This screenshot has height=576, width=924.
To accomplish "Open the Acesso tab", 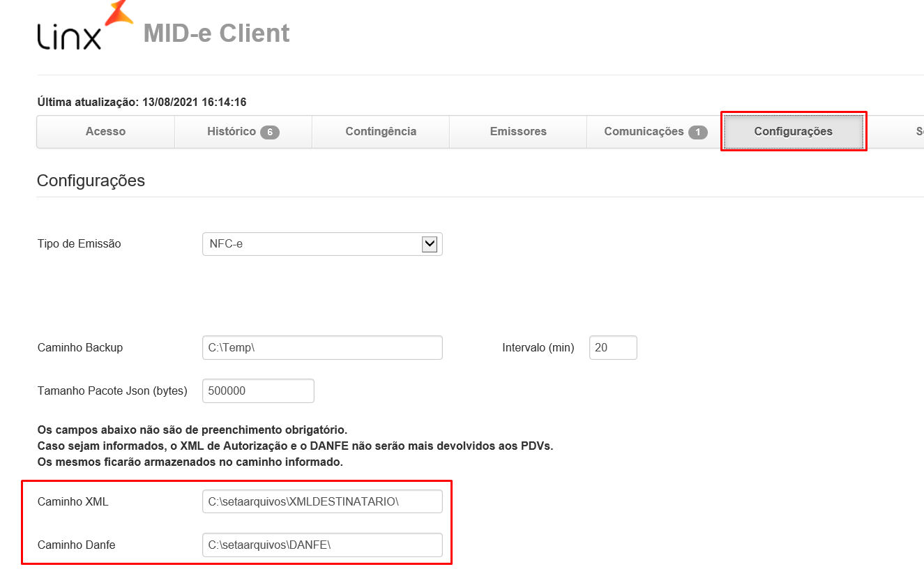I will coord(105,132).
